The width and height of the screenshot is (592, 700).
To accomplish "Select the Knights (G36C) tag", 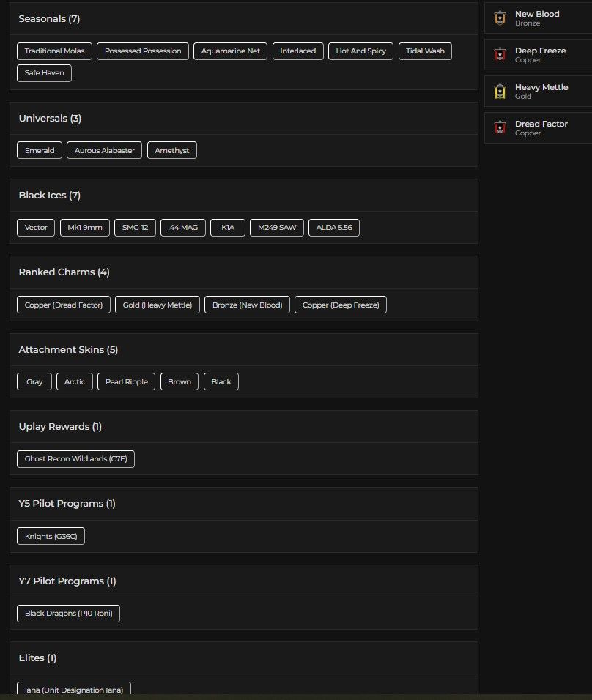I will (51, 536).
